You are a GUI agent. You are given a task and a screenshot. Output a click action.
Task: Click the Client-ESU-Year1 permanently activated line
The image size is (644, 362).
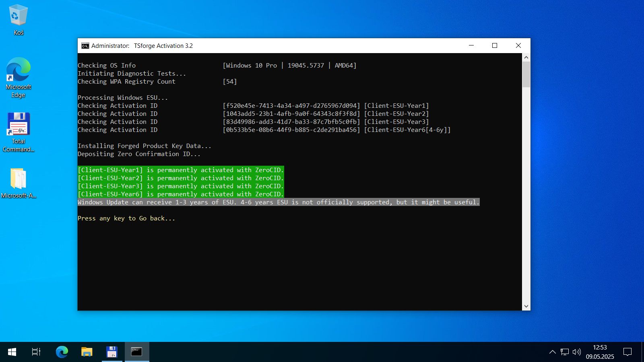coord(181,170)
